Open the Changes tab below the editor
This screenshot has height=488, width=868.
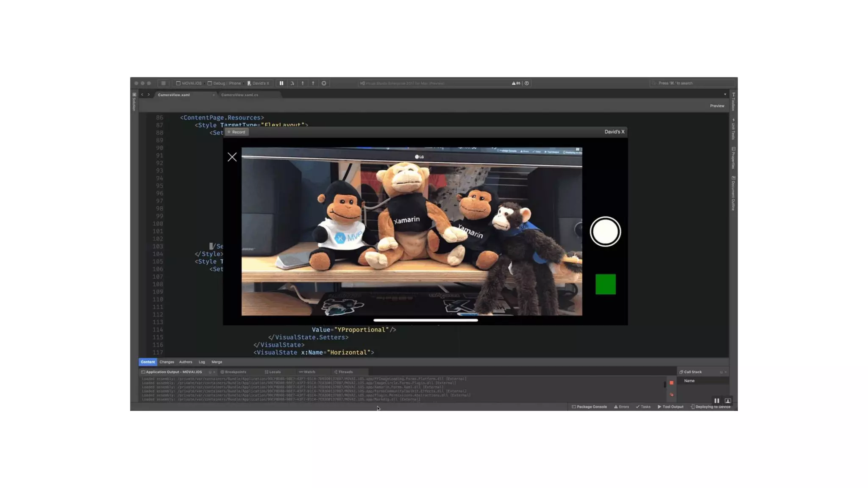167,362
